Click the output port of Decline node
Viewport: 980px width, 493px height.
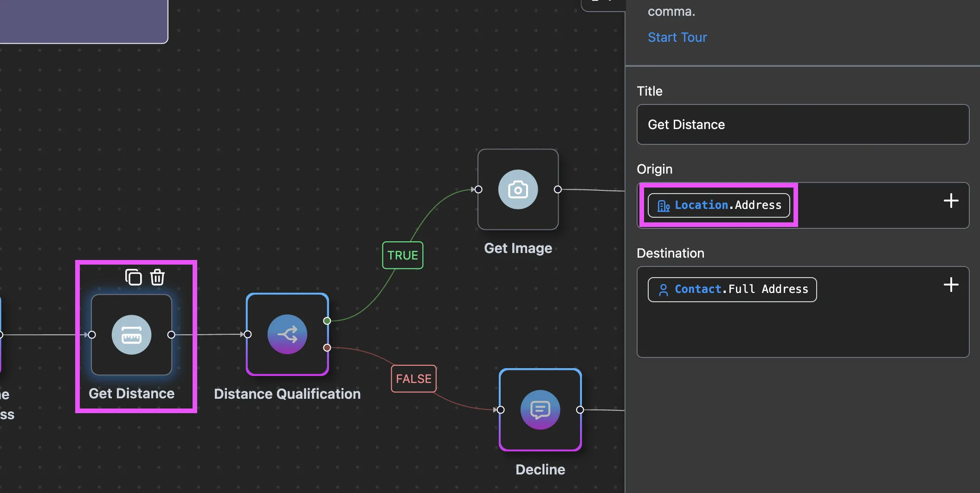pos(580,410)
